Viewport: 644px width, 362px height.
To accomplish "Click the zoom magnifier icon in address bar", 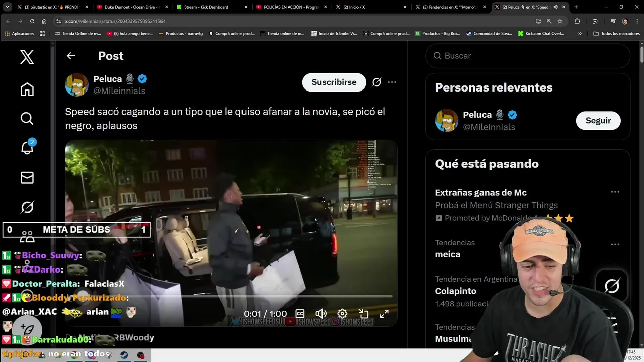I will (549, 21).
